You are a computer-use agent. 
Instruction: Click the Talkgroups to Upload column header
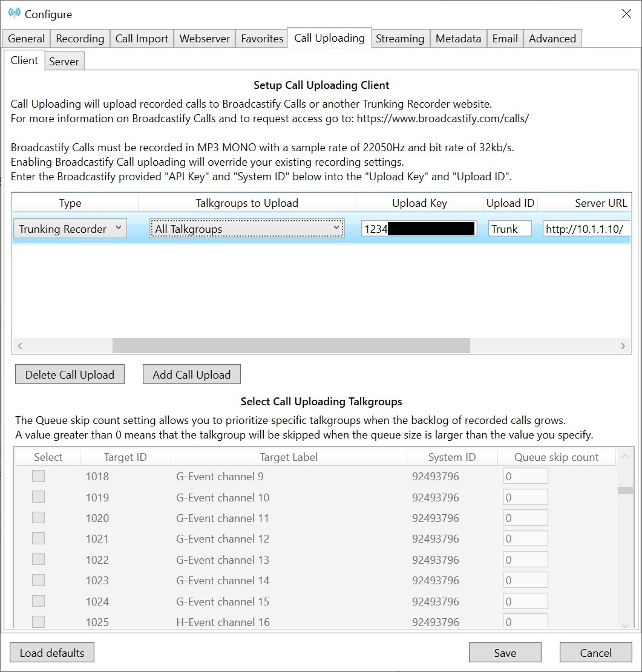click(247, 203)
